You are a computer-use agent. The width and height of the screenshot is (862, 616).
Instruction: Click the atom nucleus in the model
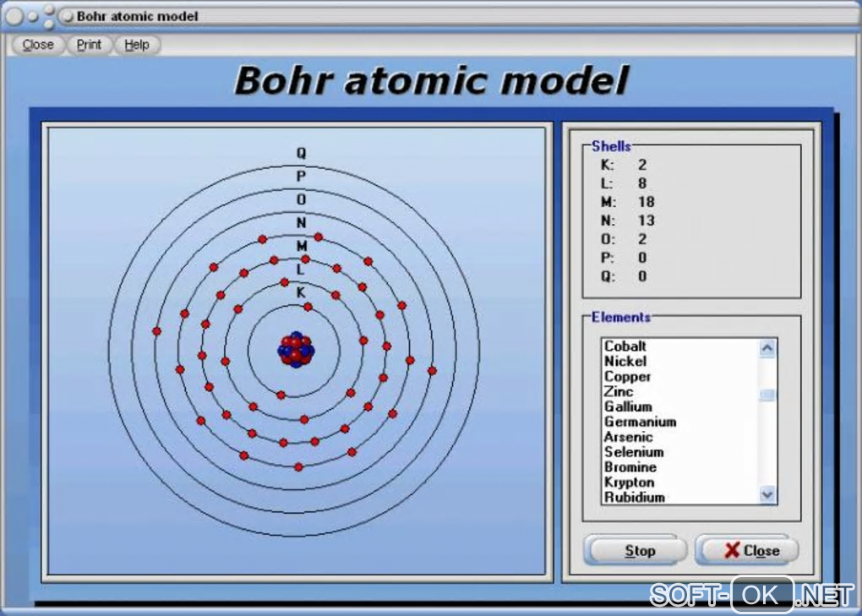point(296,350)
